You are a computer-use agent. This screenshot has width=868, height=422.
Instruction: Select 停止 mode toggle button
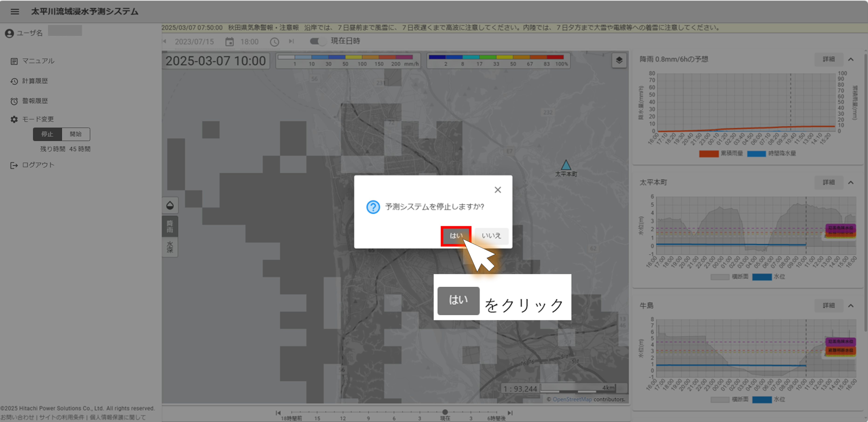coord(47,134)
